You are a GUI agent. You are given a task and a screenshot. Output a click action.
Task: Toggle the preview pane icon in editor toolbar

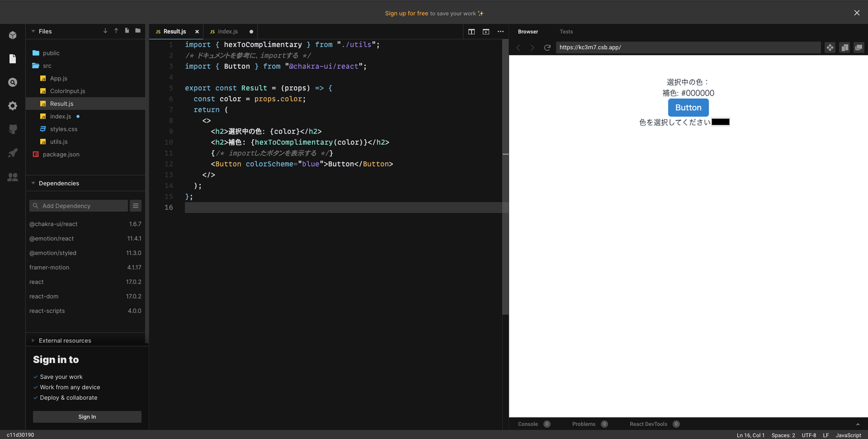point(486,31)
